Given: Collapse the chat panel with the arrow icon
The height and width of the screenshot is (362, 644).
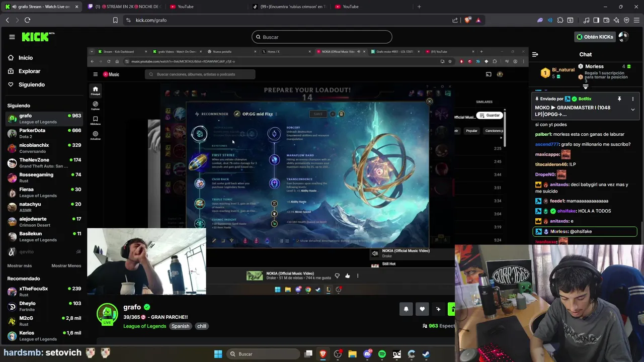Looking at the screenshot, I should [x=535, y=54].
